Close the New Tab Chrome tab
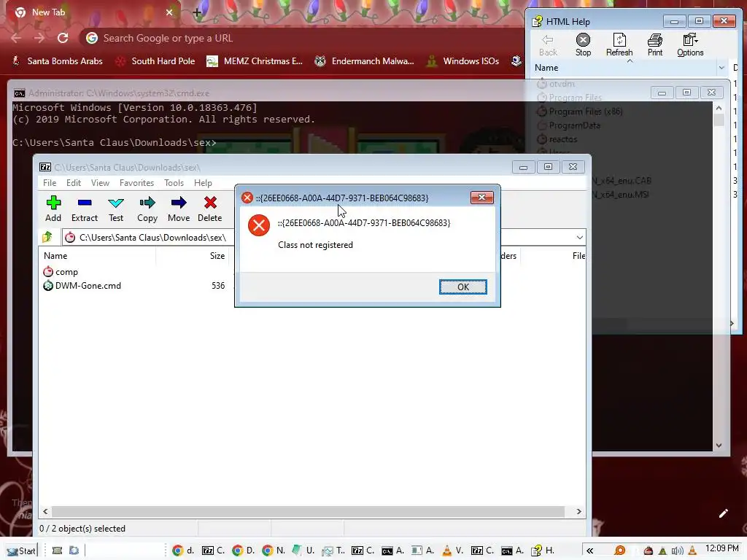747x560 pixels. (x=169, y=12)
